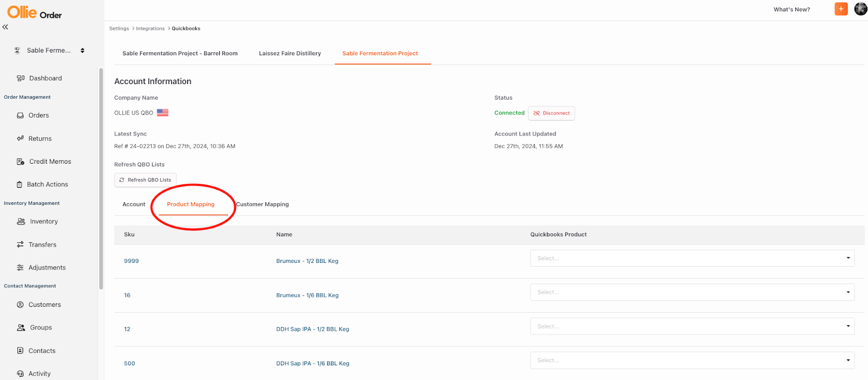Click the broken-link icon on Disconnect
The height and width of the screenshot is (380, 868).
(537, 113)
